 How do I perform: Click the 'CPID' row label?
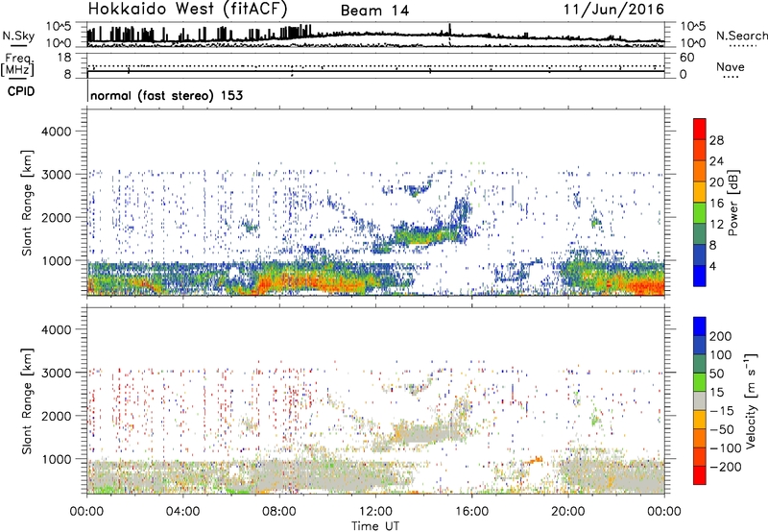(21, 91)
